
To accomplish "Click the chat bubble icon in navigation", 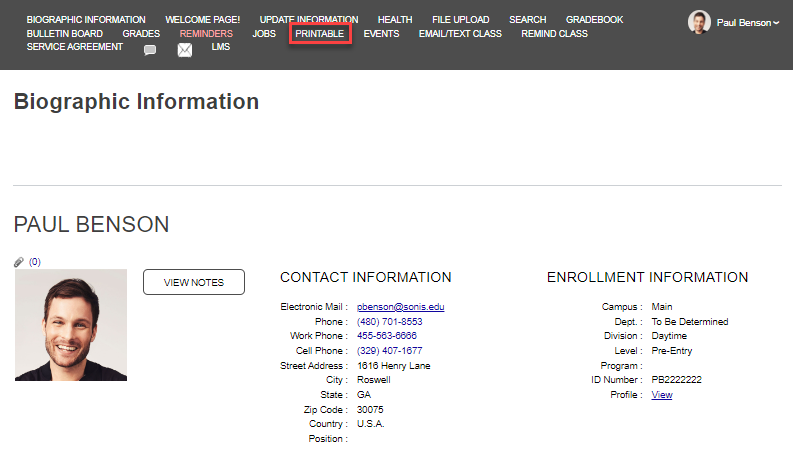I will coord(150,50).
